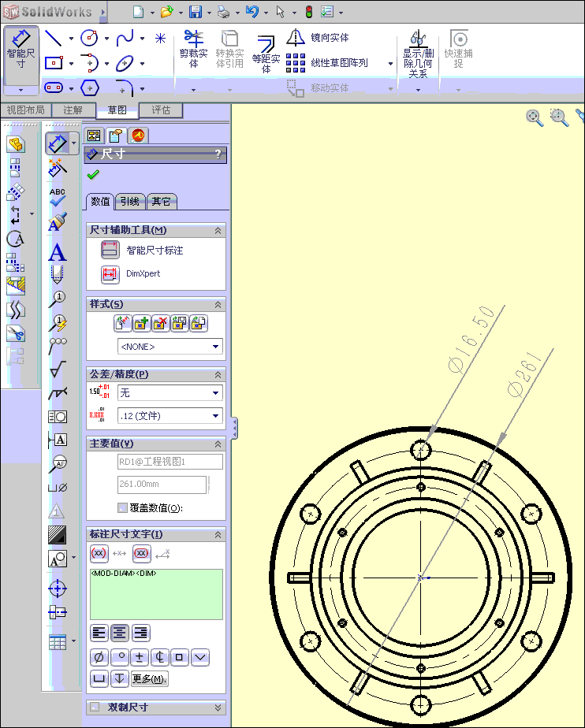Click the Surface Finish annotation tool
The width and height of the screenshot is (585, 728).
click(58, 369)
